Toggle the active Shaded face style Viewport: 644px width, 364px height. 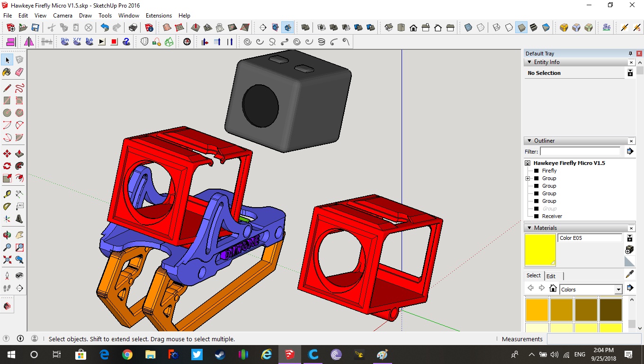click(x=521, y=27)
